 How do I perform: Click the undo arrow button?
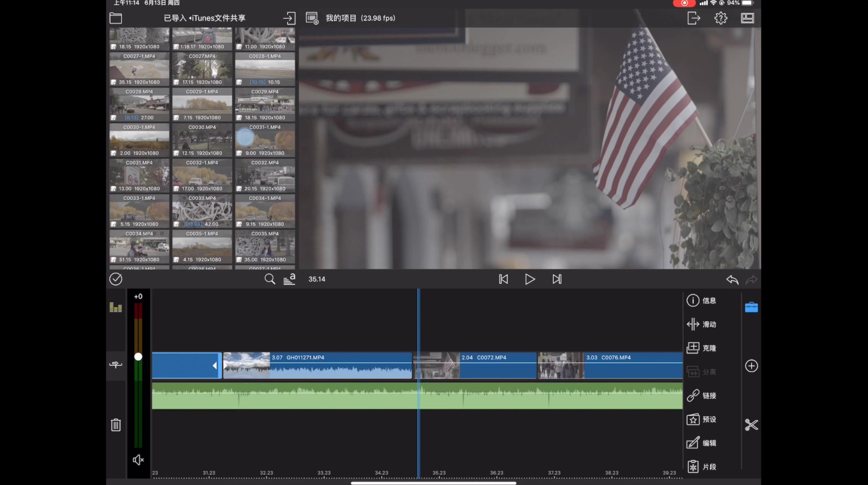[732, 279]
